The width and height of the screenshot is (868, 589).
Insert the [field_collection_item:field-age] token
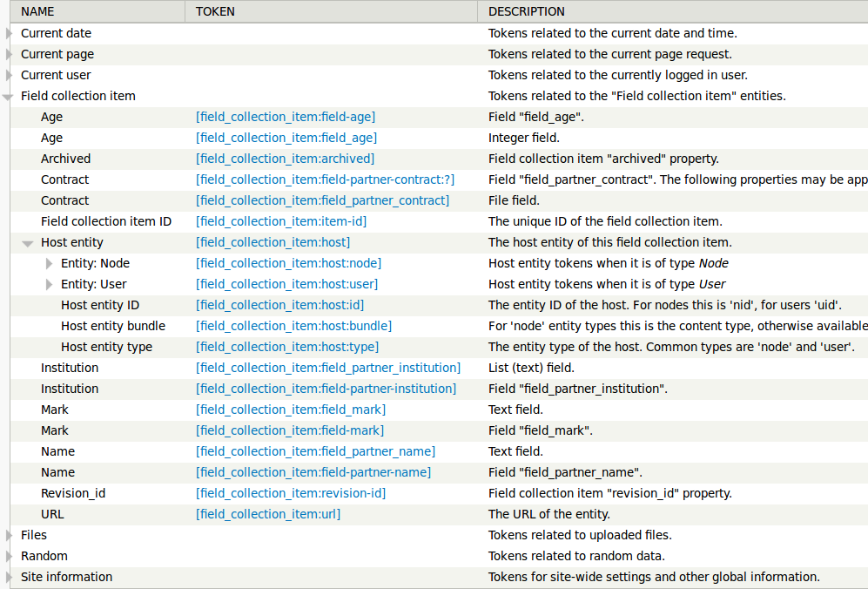pos(286,117)
